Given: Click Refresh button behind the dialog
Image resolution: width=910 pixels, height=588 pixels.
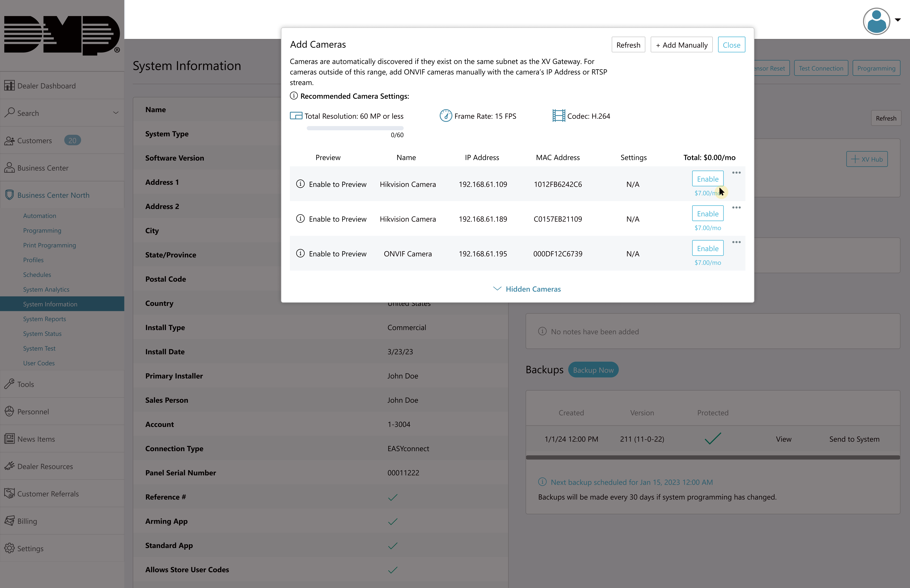Looking at the screenshot, I should coord(886,118).
